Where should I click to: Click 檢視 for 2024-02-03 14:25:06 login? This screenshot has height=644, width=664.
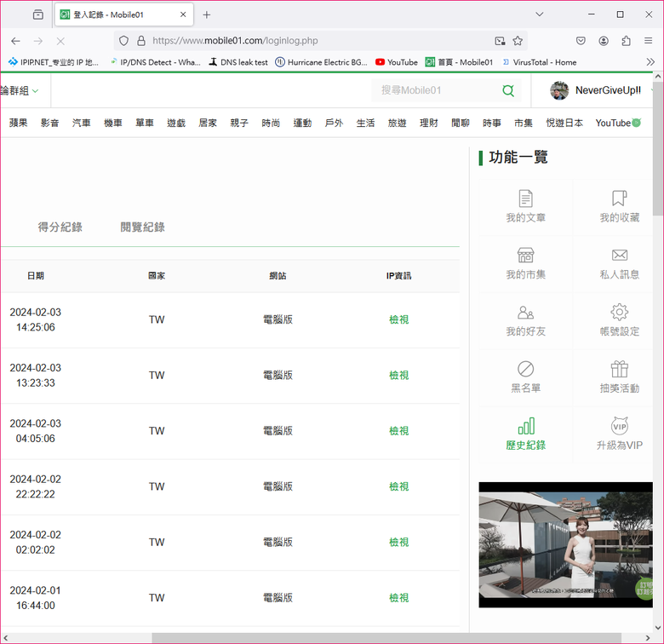click(399, 319)
